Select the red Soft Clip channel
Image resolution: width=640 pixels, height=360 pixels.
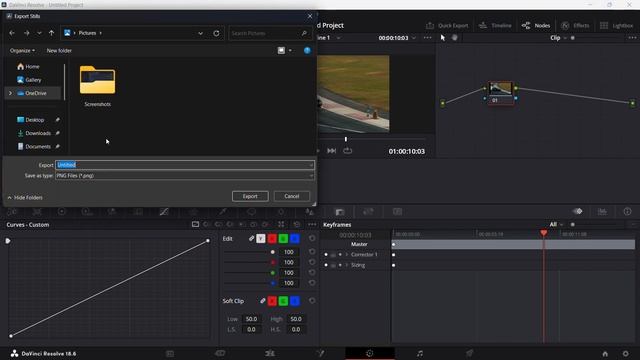pos(272,301)
